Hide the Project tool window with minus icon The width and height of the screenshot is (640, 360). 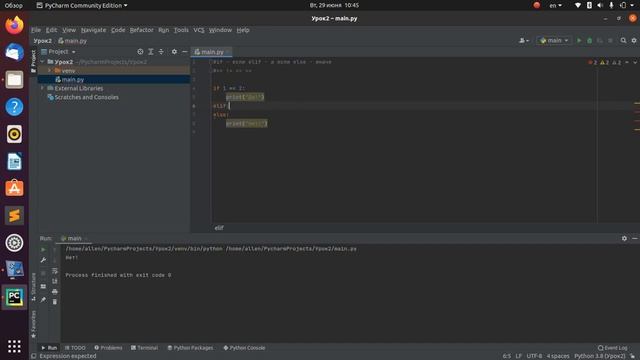coord(184,51)
